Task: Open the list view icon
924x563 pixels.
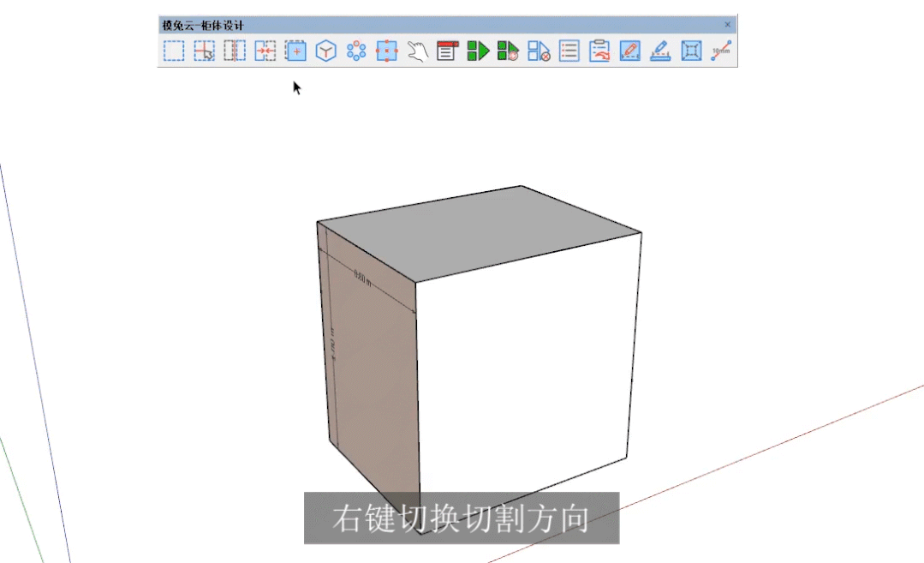Action: [x=569, y=51]
